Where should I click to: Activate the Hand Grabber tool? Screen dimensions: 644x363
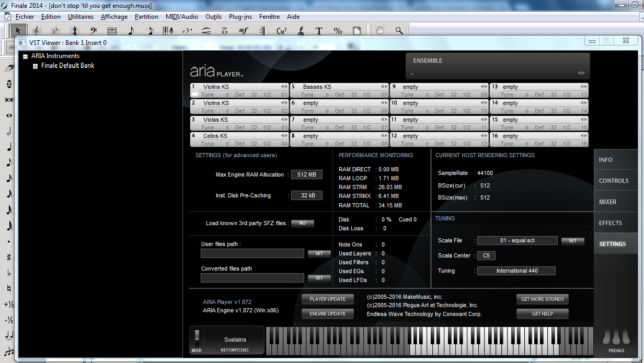[380, 31]
